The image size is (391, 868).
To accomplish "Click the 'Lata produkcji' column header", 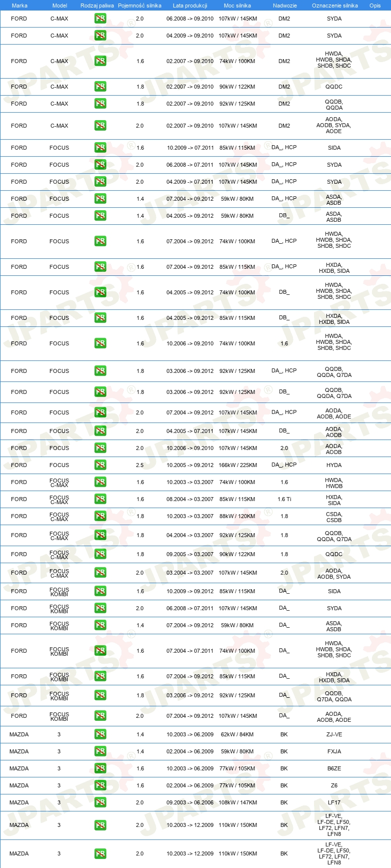I will pos(190,6).
